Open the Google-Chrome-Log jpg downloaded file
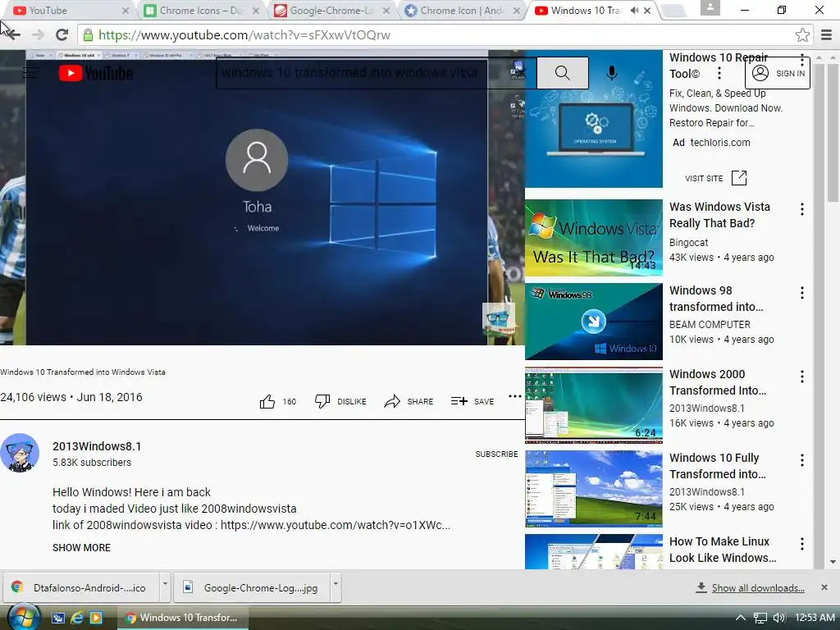 [x=253, y=587]
